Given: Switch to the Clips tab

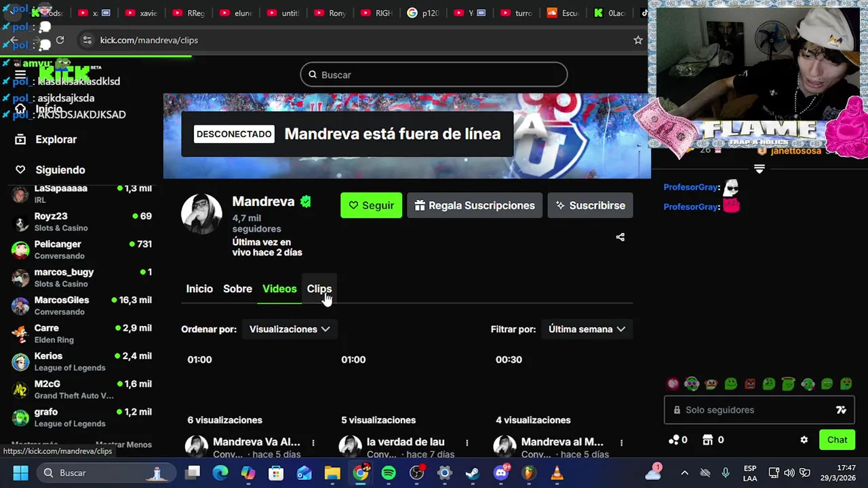Looking at the screenshot, I should pos(319,289).
